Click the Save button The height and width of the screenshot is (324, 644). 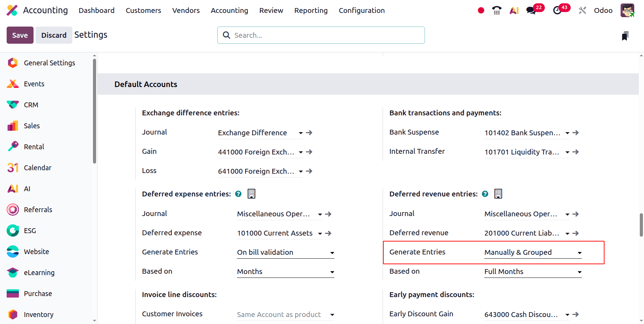coord(20,35)
